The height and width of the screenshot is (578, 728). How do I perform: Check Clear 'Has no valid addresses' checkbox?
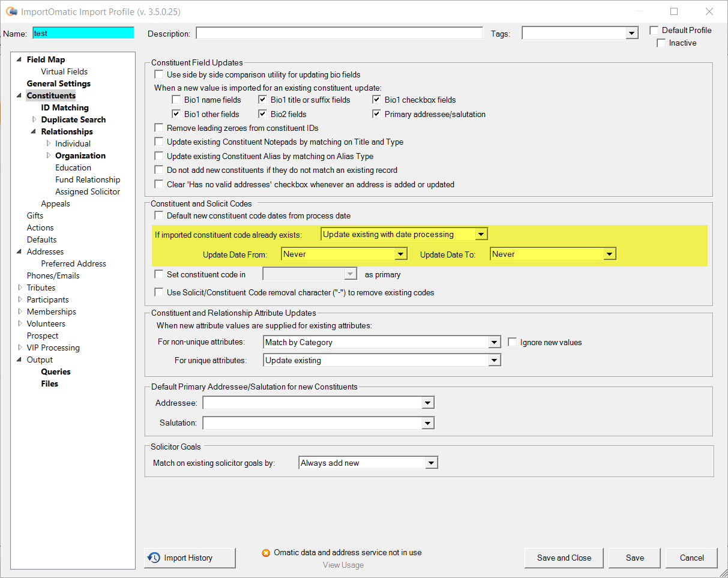[159, 184]
